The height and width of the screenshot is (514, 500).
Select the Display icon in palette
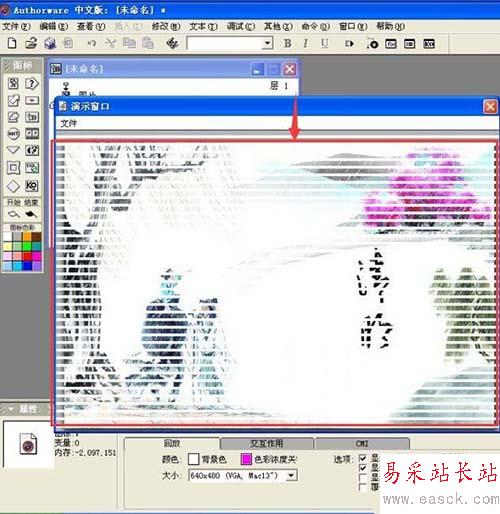pyautogui.click(x=13, y=83)
